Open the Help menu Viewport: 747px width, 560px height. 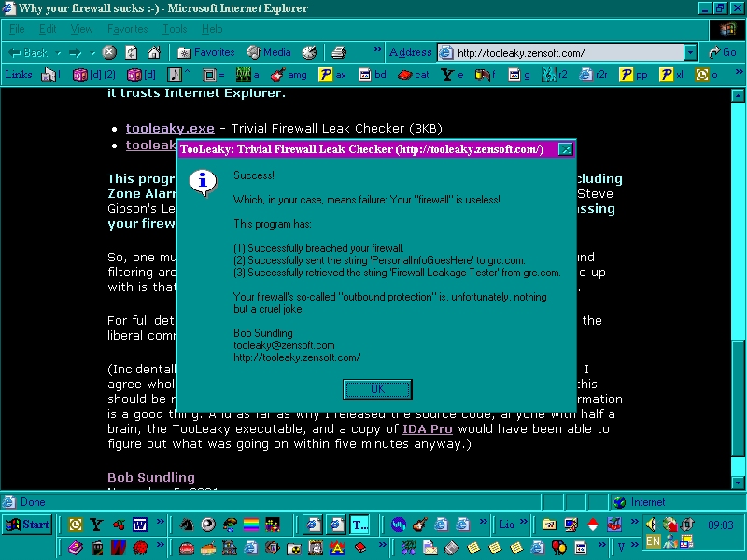coord(212,29)
